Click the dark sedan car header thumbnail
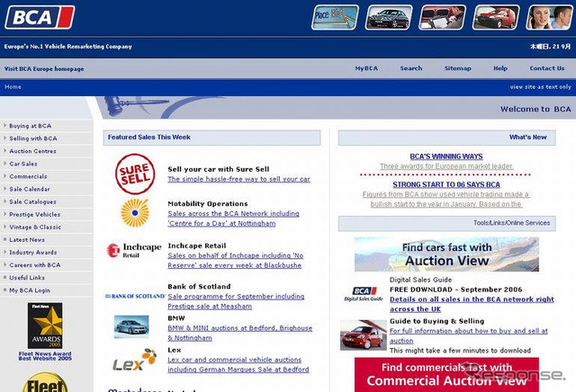The width and height of the screenshot is (576, 392). (389, 17)
